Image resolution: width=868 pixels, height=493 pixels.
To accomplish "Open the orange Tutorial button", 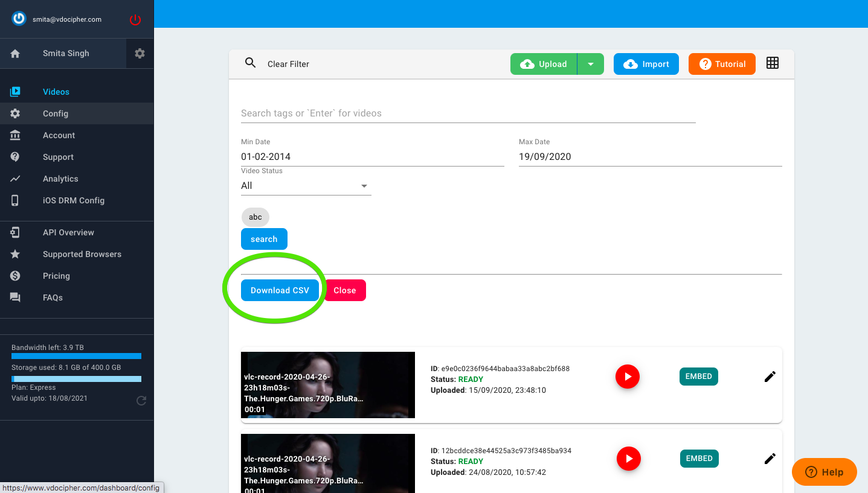I will (722, 64).
